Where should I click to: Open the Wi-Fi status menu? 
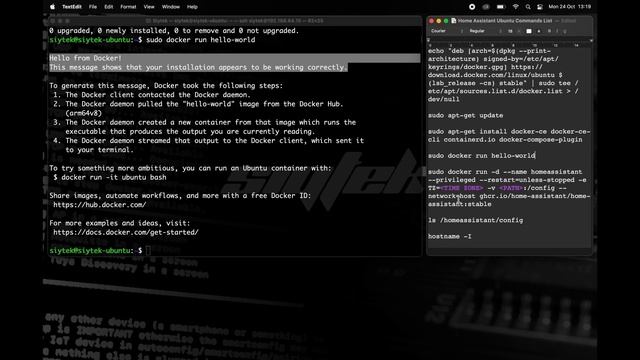(516, 7)
